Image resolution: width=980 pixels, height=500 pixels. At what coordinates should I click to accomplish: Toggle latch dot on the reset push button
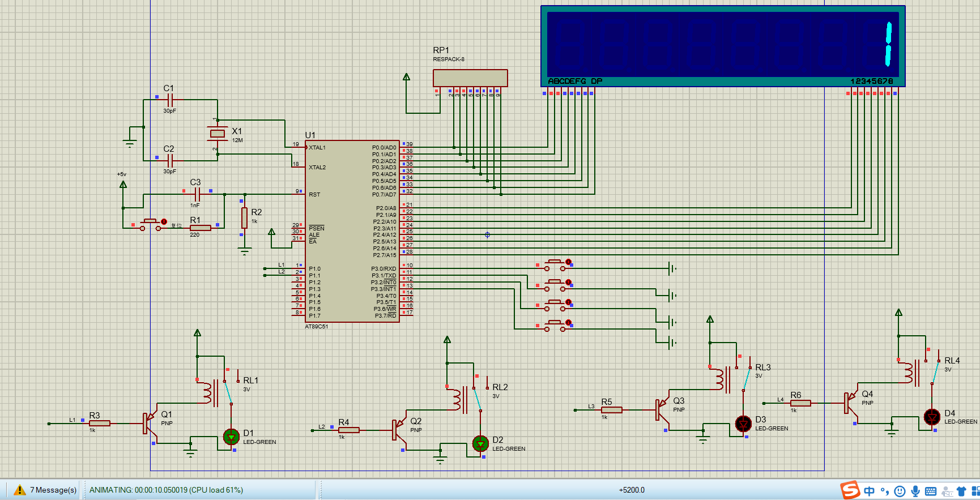tap(164, 221)
